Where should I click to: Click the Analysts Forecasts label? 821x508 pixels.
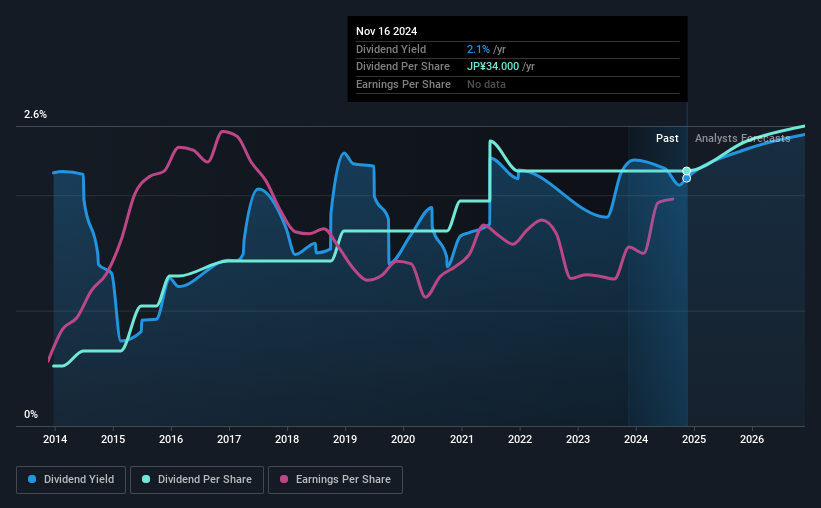pos(742,138)
